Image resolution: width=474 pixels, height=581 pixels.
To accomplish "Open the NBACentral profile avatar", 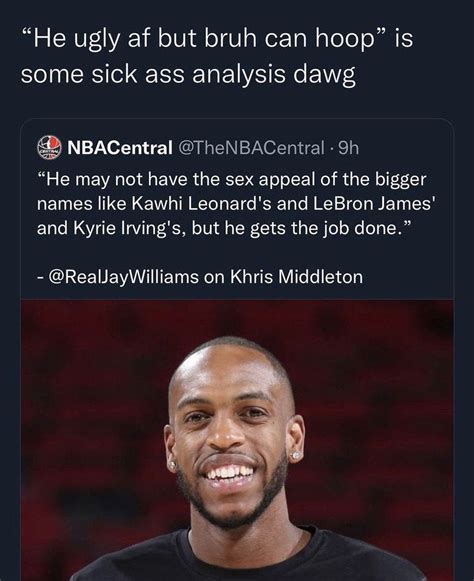I will click(49, 147).
